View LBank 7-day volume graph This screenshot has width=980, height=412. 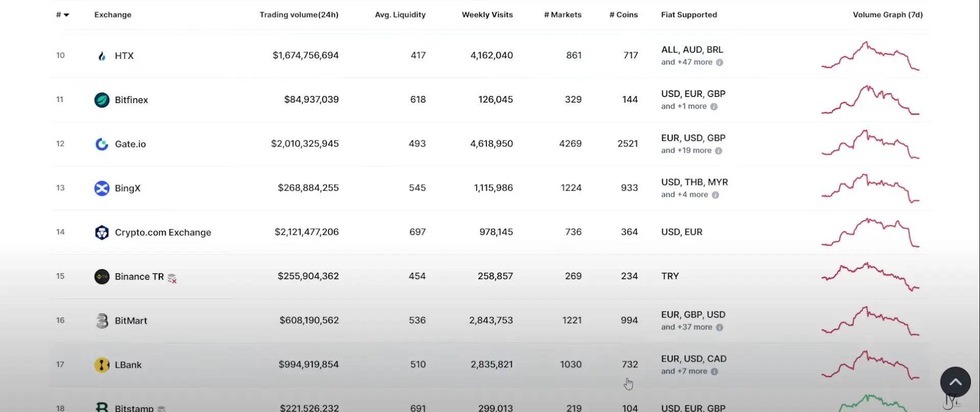870,365
